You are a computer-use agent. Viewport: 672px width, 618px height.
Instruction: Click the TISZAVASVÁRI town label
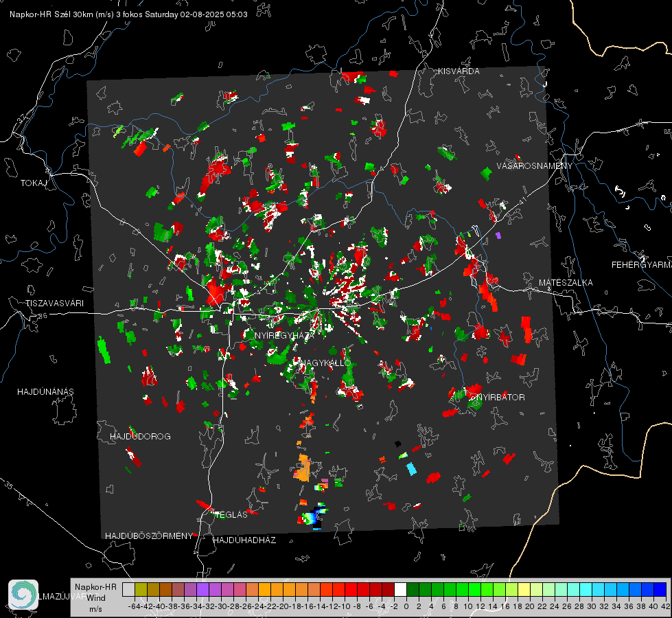pos(55,304)
